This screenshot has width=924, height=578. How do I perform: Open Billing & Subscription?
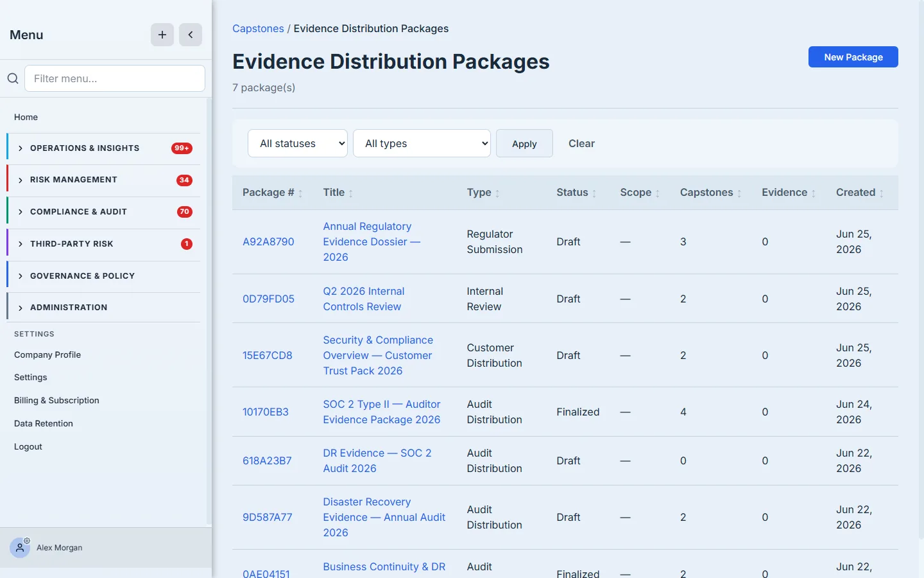click(56, 400)
